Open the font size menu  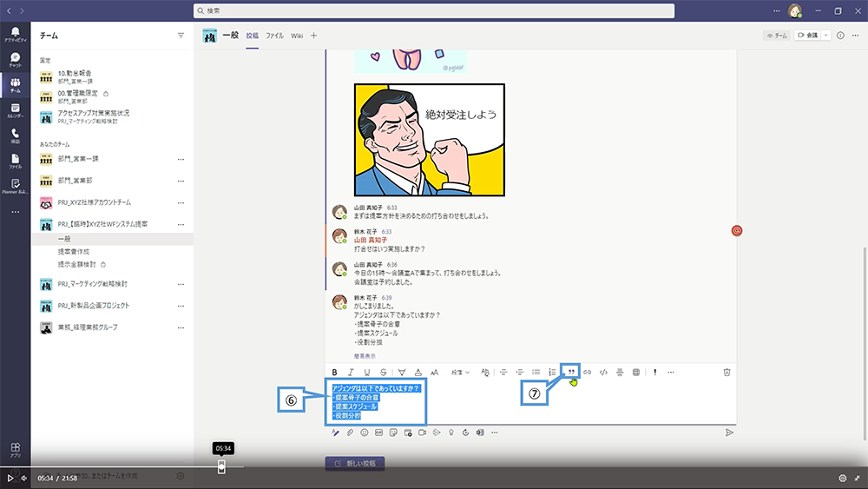[x=435, y=372]
